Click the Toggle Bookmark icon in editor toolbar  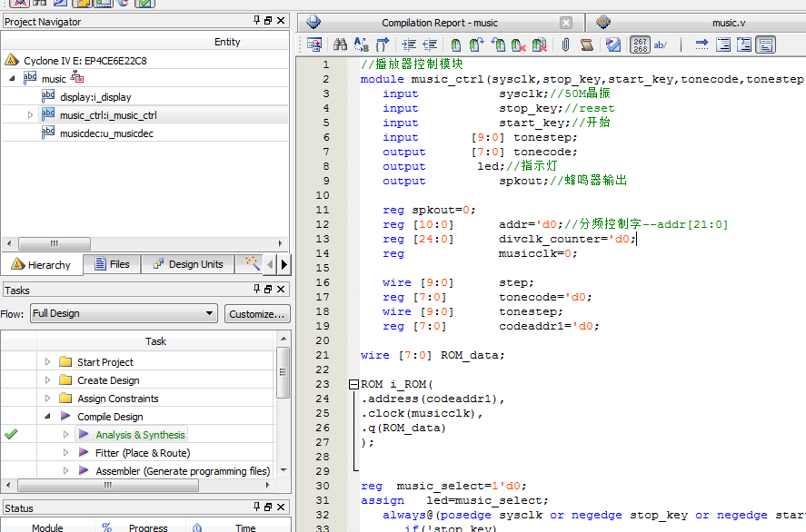(456, 44)
